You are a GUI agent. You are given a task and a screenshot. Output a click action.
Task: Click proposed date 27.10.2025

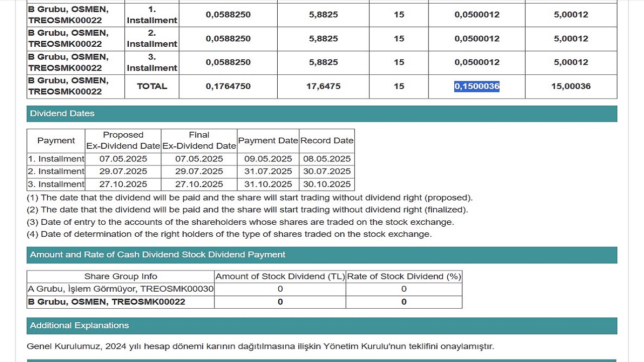tap(123, 185)
